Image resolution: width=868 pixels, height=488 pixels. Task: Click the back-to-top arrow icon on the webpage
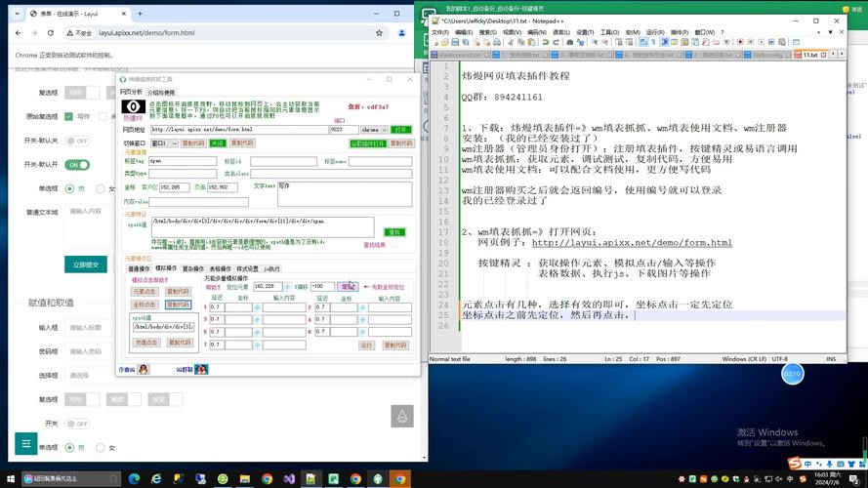coord(401,416)
